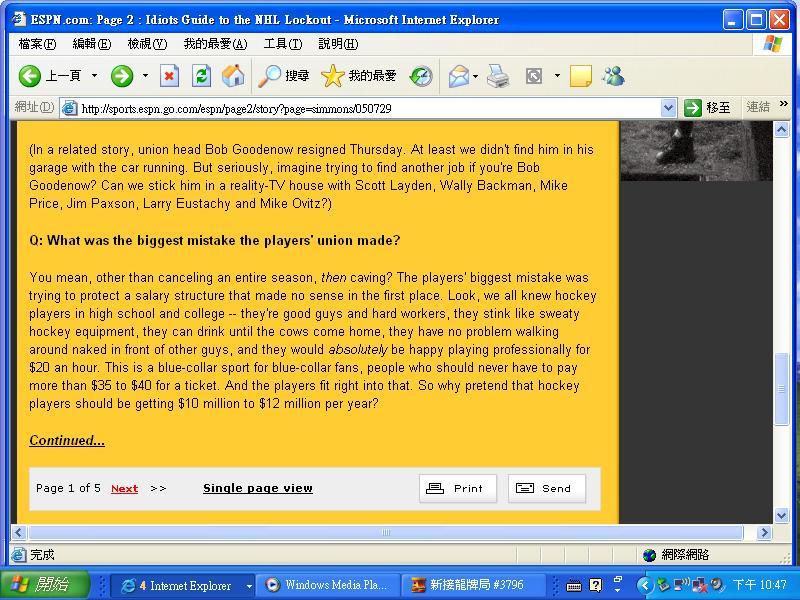
Task: Click the vertical scrollbar up arrow
Action: pyautogui.click(x=781, y=130)
